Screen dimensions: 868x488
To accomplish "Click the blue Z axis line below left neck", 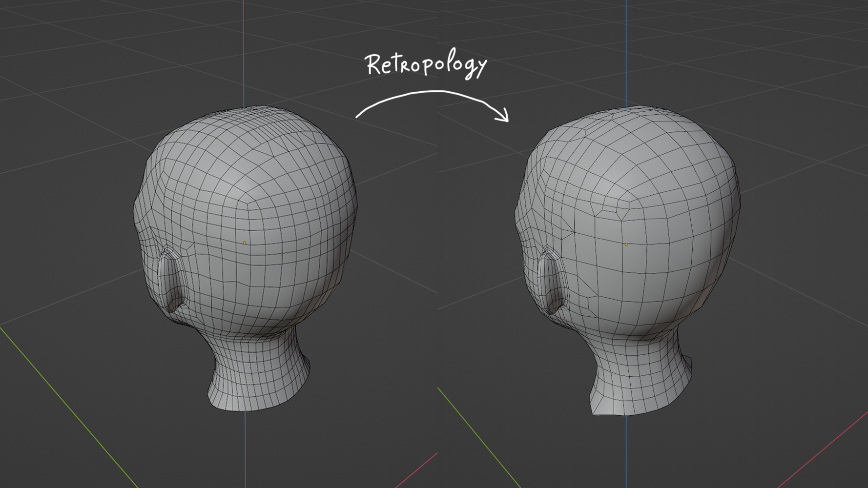I will tap(245, 449).
